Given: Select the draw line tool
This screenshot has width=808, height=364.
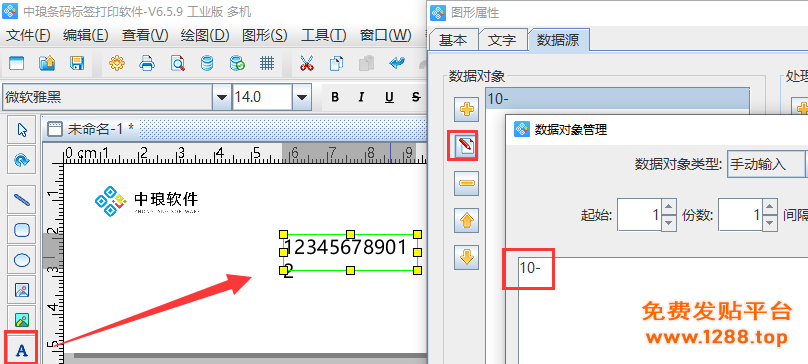Looking at the screenshot, I should (21, 200).
